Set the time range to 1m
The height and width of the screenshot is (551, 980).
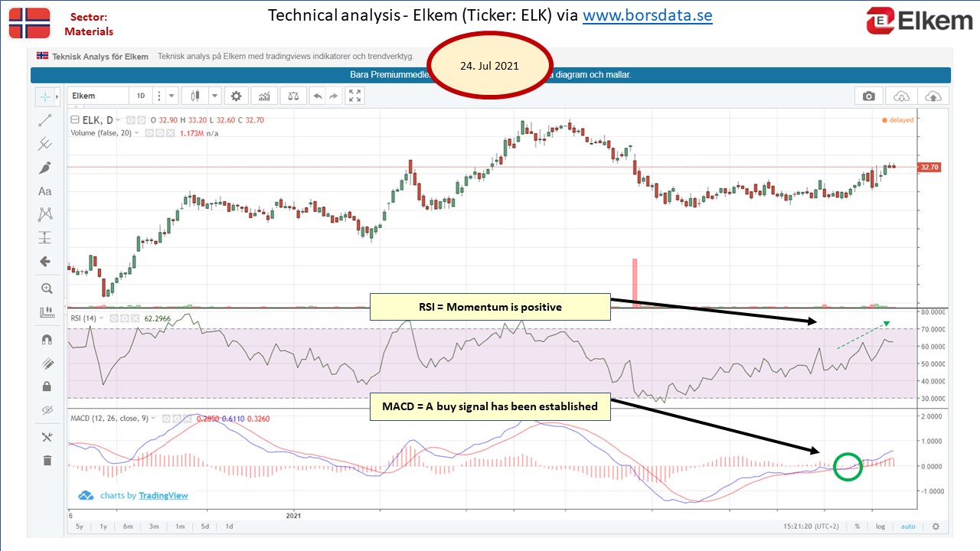coord(179,527)
